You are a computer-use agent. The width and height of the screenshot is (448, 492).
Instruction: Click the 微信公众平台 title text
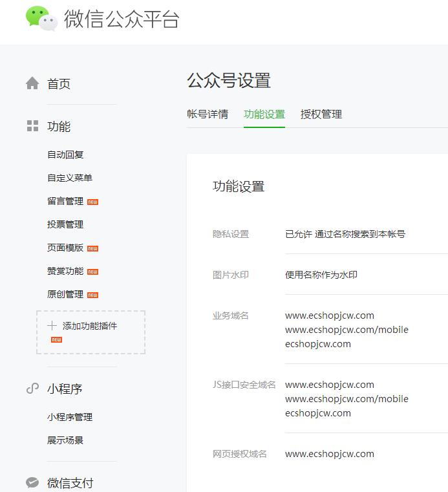pyautogui.click(x=121, y=19)
